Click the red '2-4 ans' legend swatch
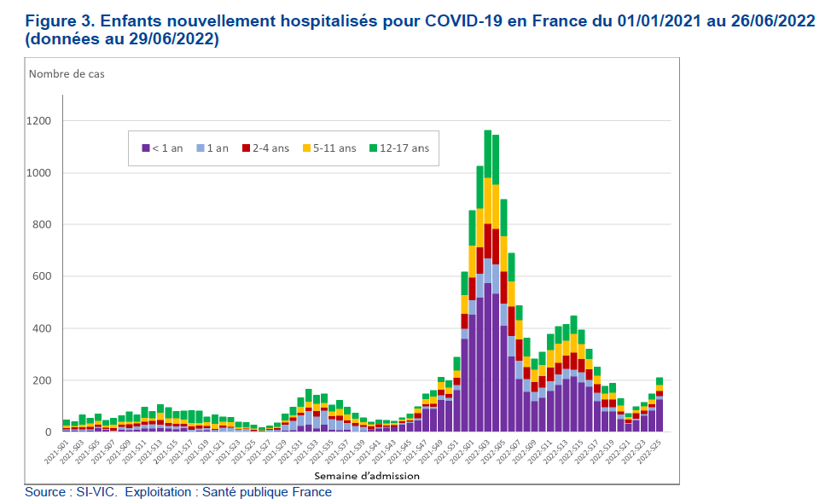 pos(245,148)
